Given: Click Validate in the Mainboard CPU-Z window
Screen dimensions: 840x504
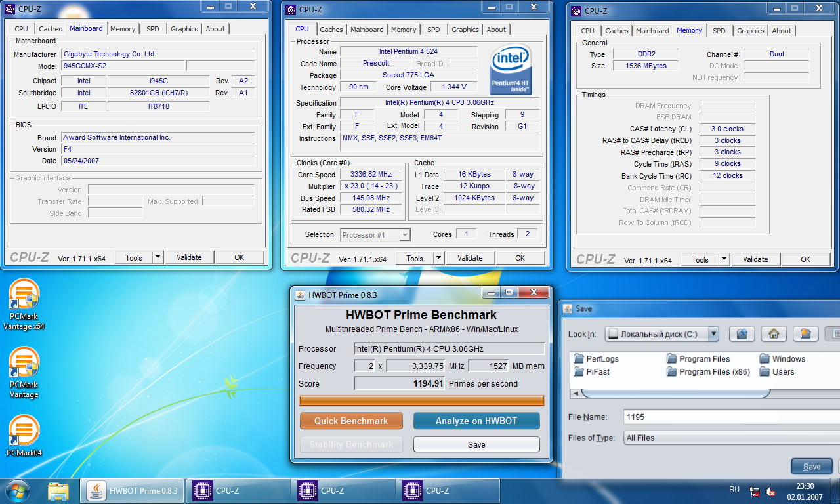Looking at the screenshot, I should pos(189,257).
